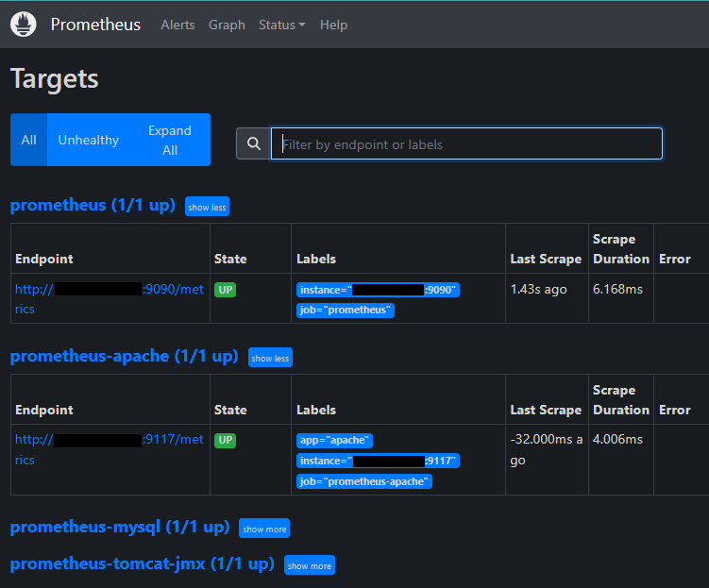Click the -32.000ms ago last scrape value

pyautogui.click(x=547, y=449)
